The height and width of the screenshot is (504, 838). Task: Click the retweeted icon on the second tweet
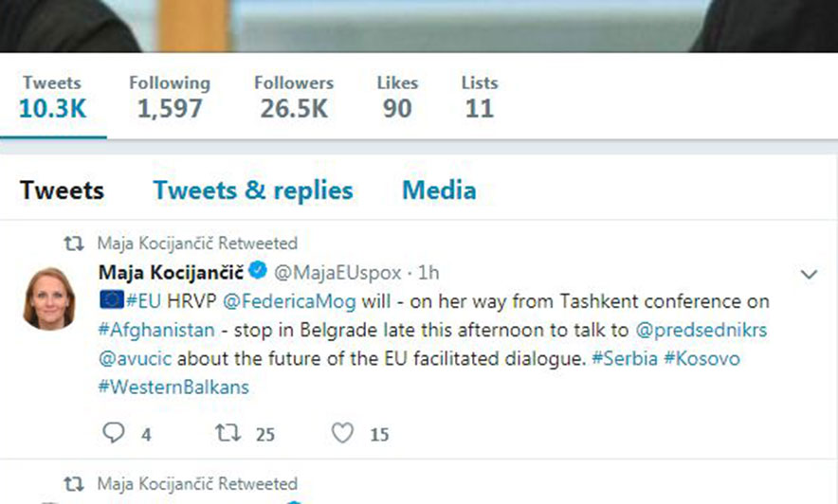(x=74, y=484)
